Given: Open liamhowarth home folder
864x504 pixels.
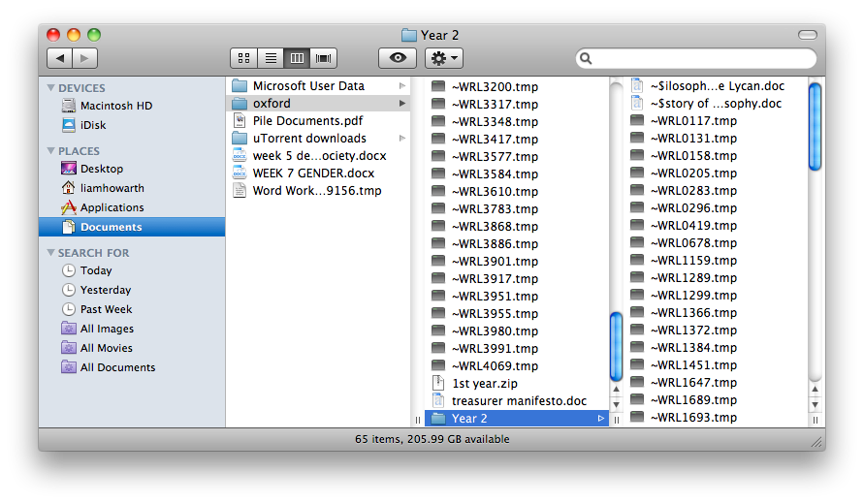Looking at the screenshot, I should [x=132, y=188].
